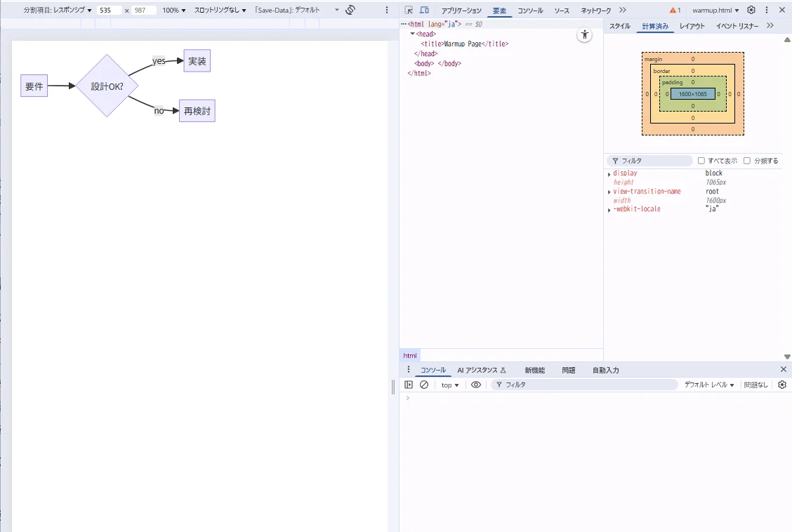Open DevTools settings gear icon
This screenshot has width=792, height=532.
751,11
